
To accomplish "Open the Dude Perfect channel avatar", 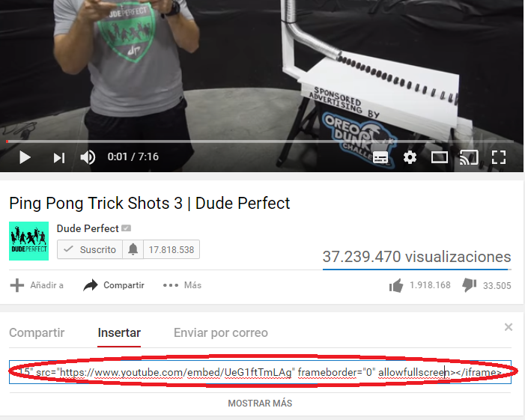I will pos(28,241).
